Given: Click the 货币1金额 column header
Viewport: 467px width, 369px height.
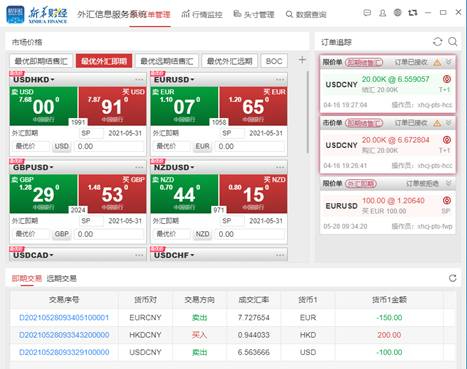Looking at the screenshot, I should click(389, 300).
